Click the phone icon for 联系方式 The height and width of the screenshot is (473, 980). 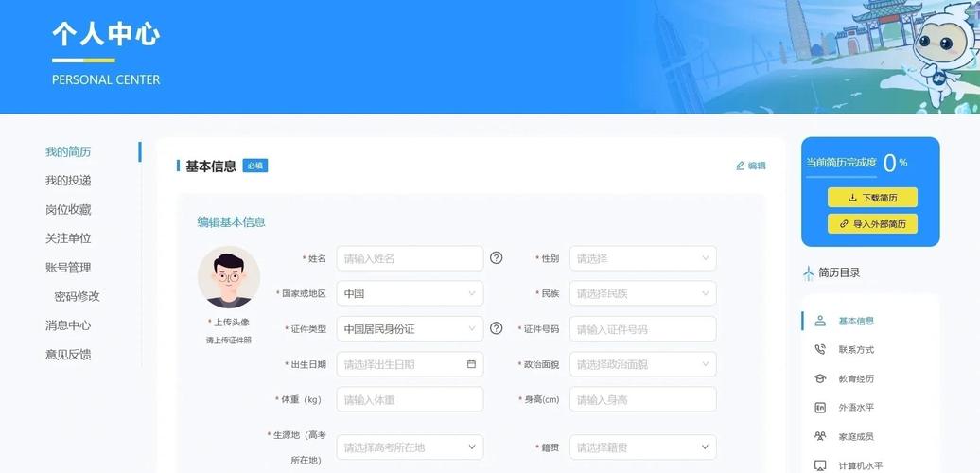pos(820,349)
